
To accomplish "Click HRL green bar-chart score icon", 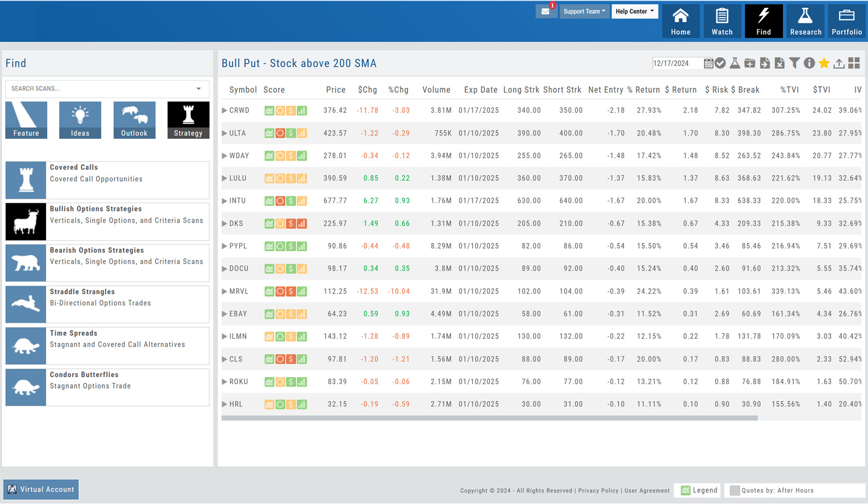I will [x=302, y=404].
